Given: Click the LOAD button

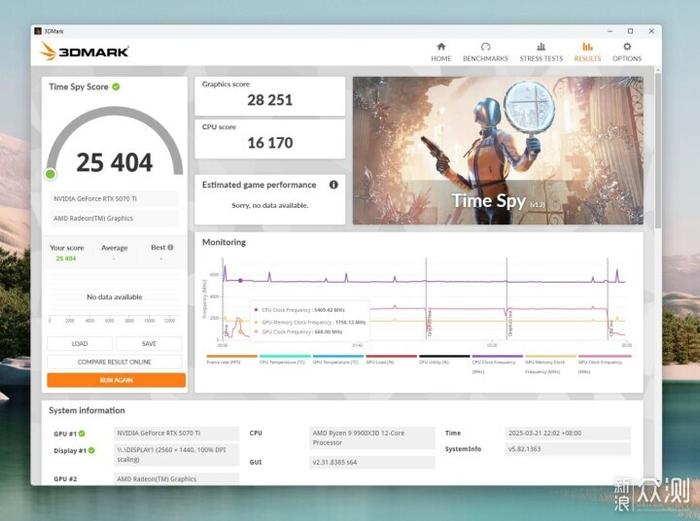Looking at the screenshot, I should 80,344.
